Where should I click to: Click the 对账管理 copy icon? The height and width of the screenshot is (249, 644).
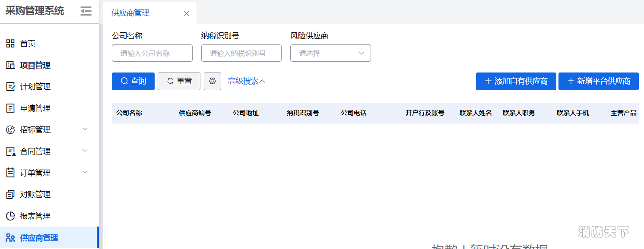pos(10,195)
